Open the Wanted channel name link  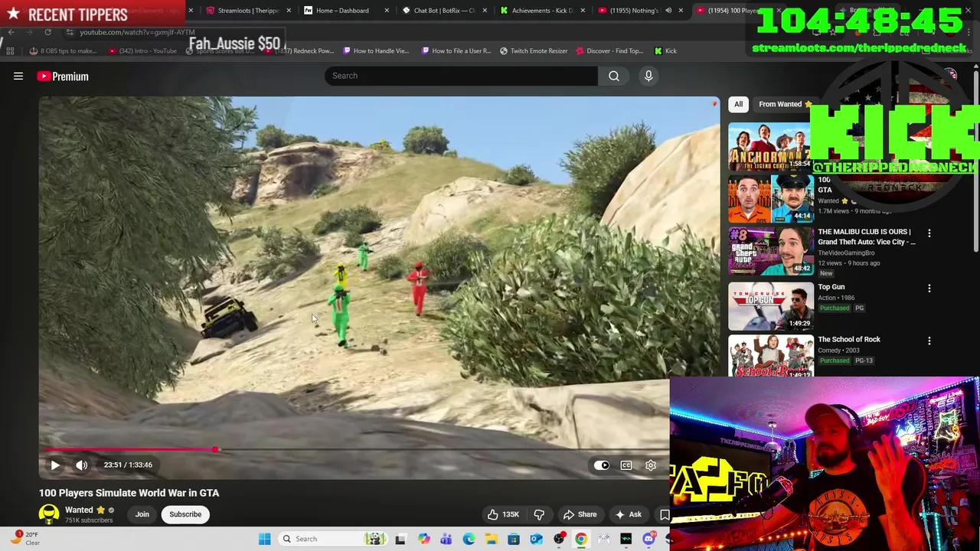79,510
